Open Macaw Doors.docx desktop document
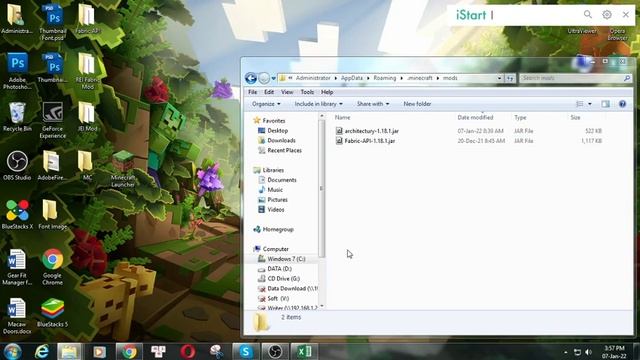 (x=17, y=316)
